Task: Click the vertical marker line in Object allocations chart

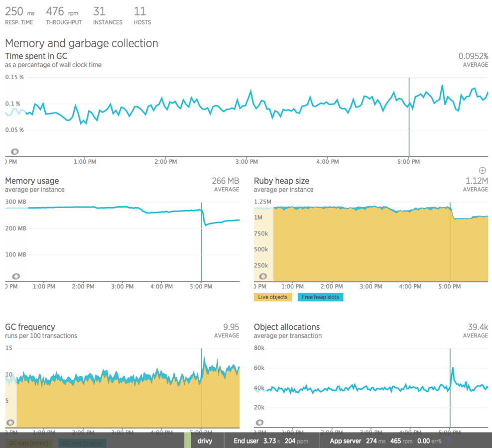Action: point(450,388)
